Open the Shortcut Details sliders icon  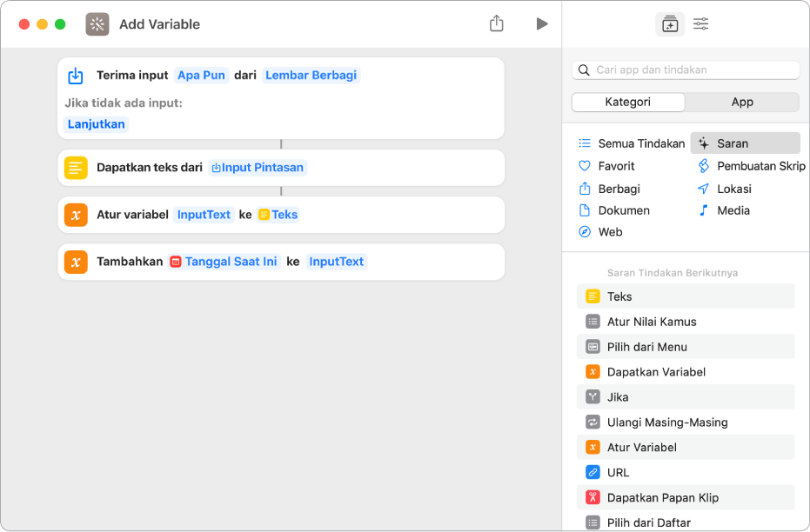tap(700, 23)
